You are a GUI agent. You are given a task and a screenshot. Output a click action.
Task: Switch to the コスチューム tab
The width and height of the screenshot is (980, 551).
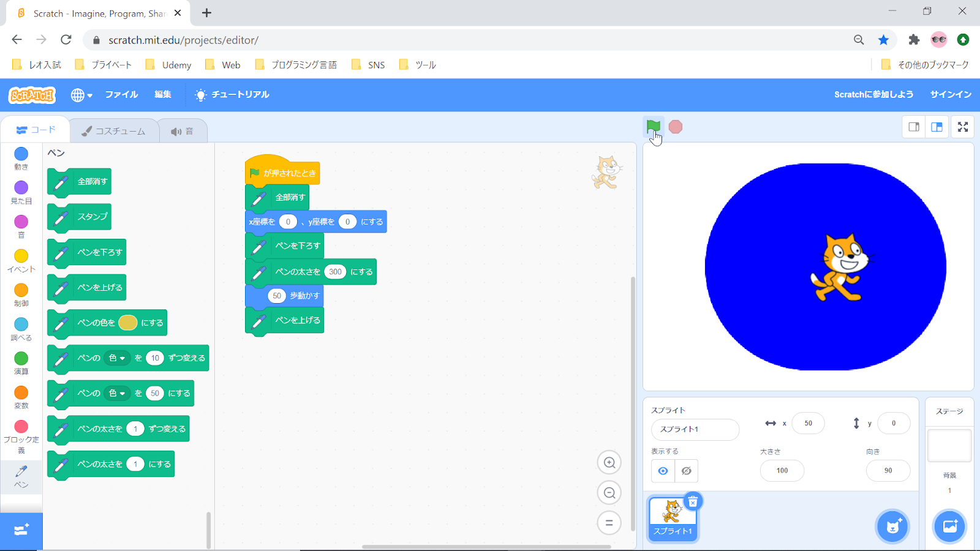tap(114, 131)
